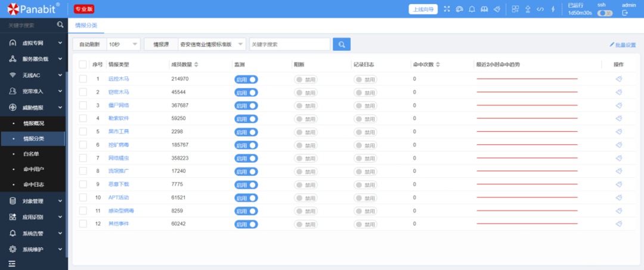Expand the 无线AC sidebar menu
Screen dimensions: 644x270
click(x=33, y=75)
